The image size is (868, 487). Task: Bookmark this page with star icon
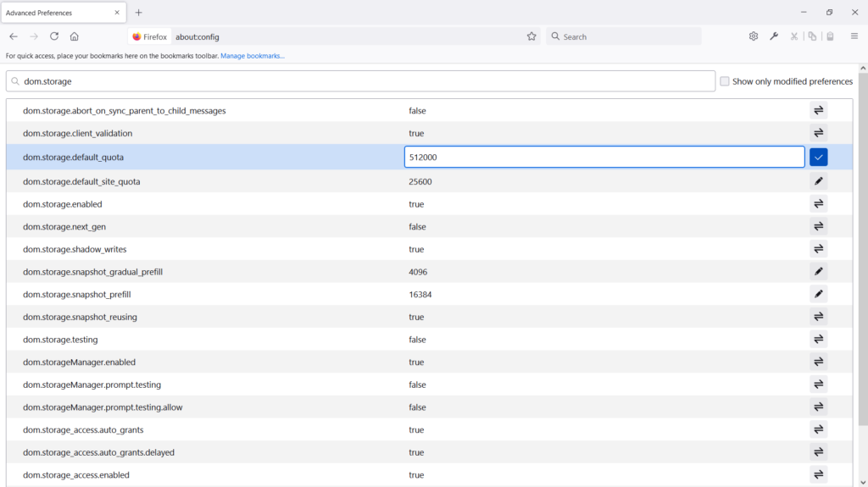(x=531, y=36)
